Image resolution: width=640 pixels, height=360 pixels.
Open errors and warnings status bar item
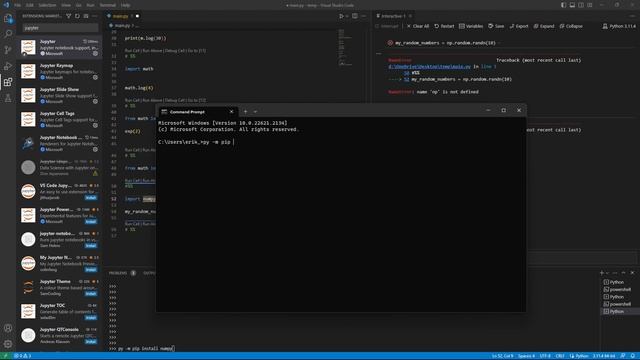point(22,356)
